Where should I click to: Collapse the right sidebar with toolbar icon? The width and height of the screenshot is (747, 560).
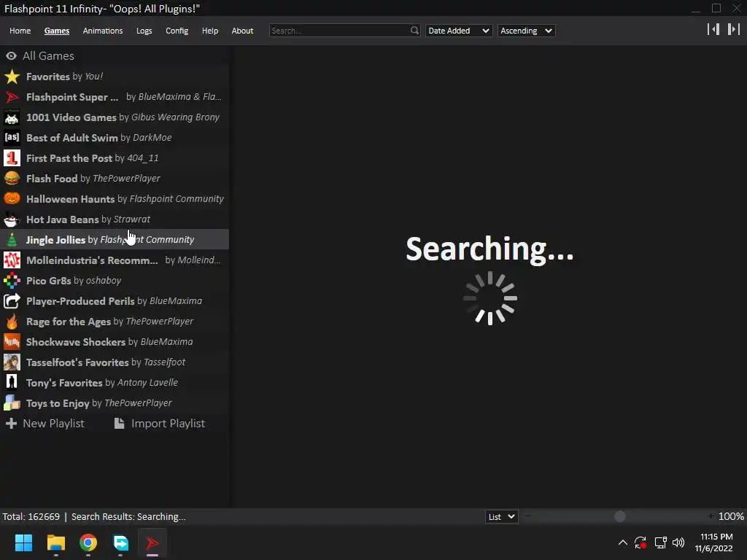[734, 29]
